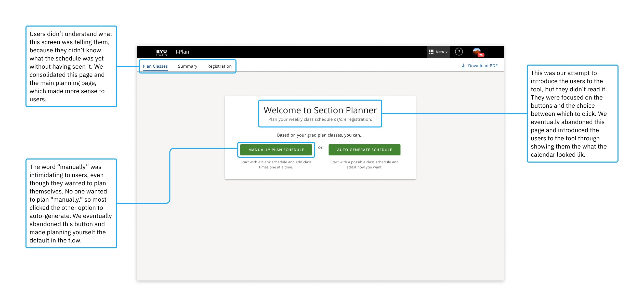The image size is (644, 306).
Task: Go to the Registration tab
Action: coord(219,66)
